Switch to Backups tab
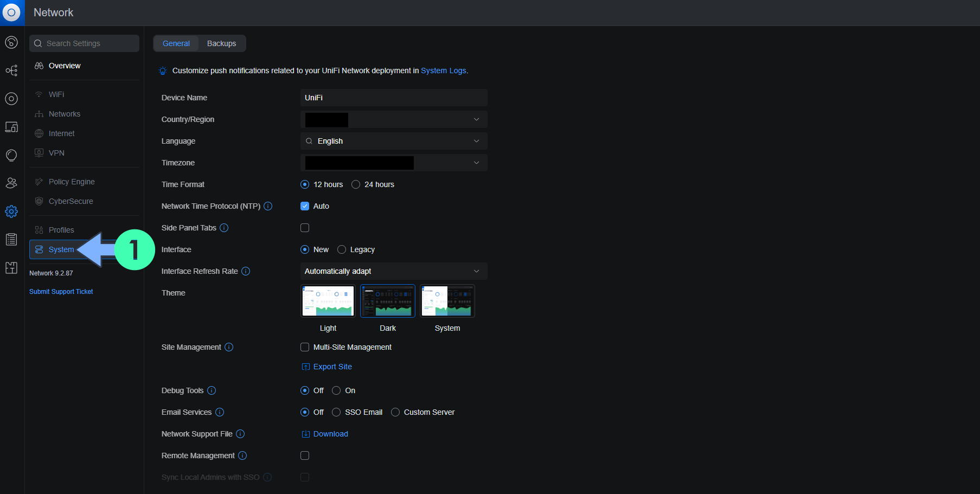This screenshot has width=980, height=494. click(222, 43)
